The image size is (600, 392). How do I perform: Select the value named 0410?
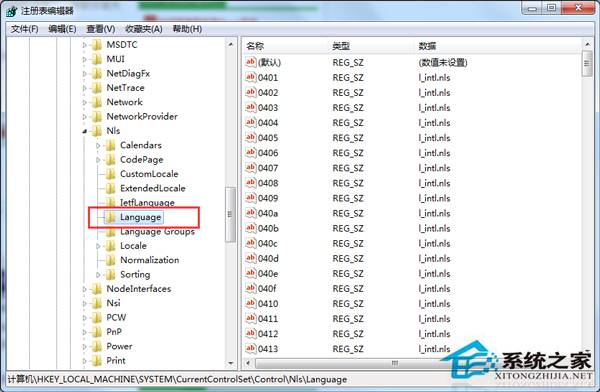coord(268,304)
